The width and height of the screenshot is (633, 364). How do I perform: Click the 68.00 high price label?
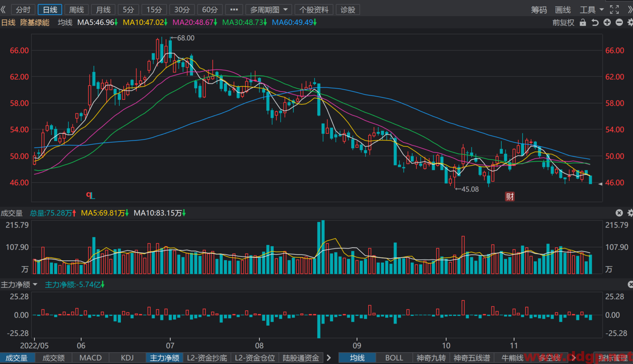click(186, 38)
